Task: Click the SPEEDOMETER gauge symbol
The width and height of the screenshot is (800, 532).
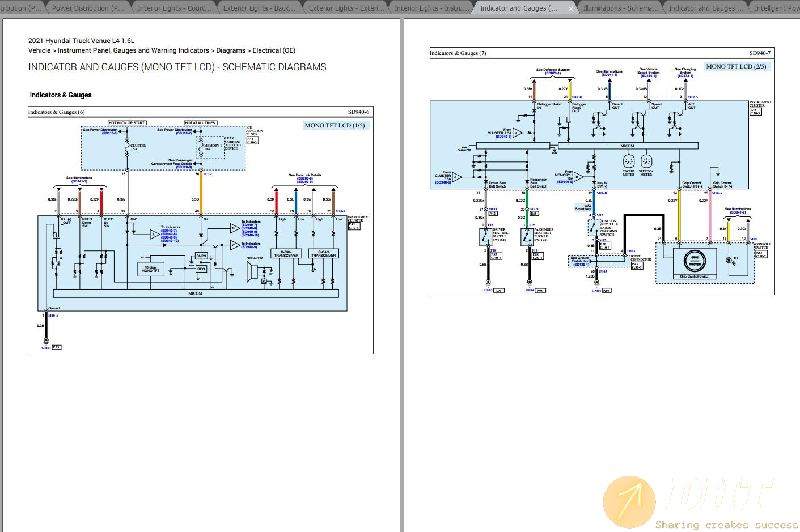Action: [646, 161]
